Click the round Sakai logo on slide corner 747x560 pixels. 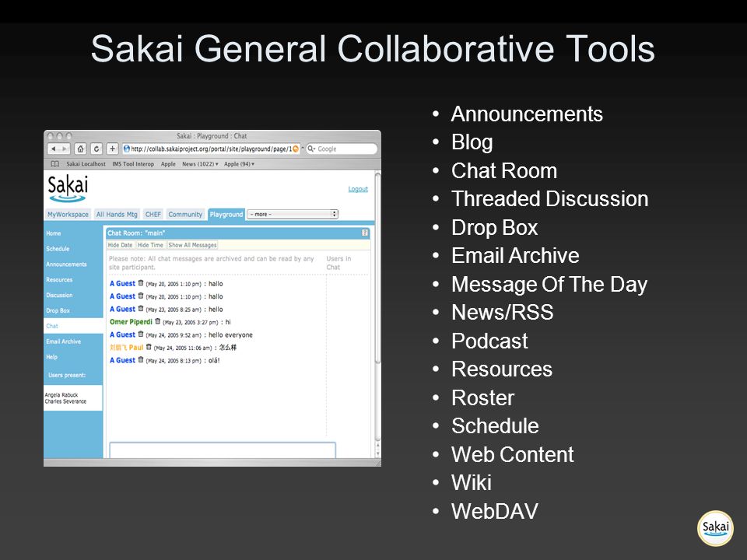715,528
